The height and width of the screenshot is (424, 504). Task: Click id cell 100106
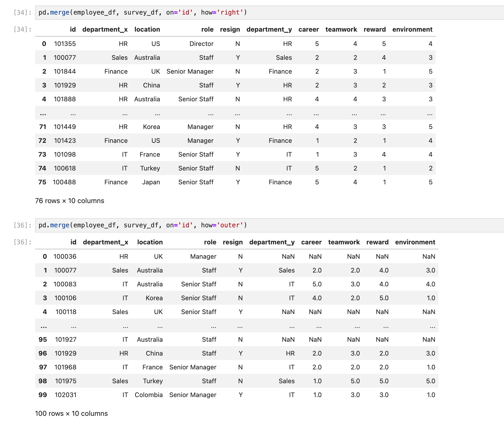click(65, 298)
